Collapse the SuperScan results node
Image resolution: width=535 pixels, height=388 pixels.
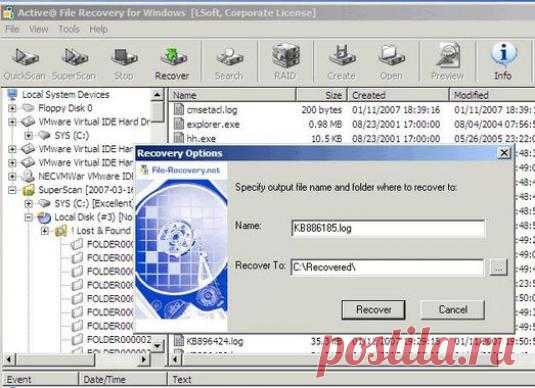coord(12,190)
